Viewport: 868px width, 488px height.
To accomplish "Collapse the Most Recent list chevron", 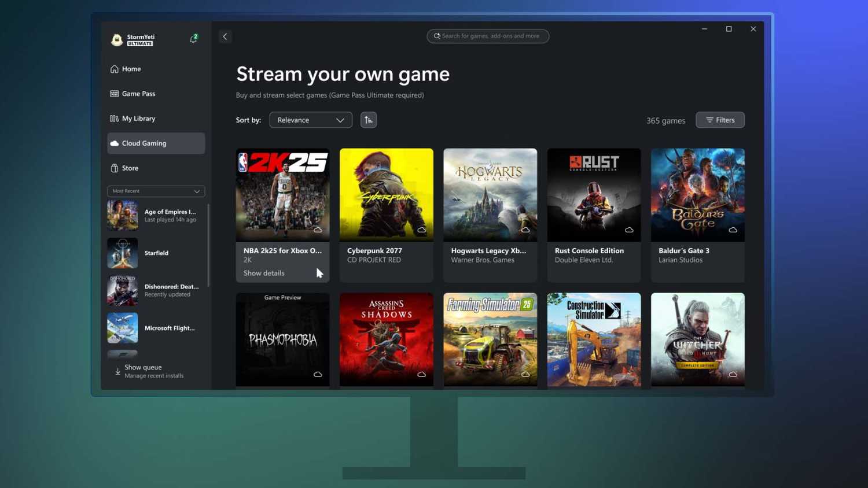I will (196, 191).
